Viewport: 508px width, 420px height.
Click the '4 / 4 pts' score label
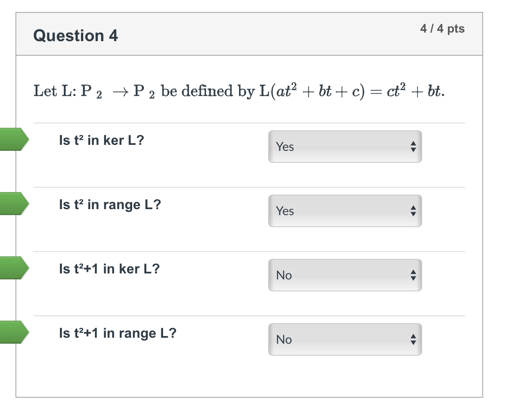[442, 29]
